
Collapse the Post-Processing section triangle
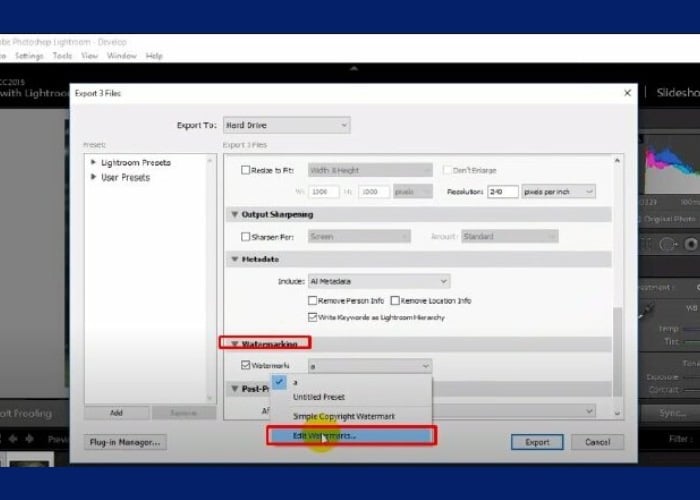(234, 388)
